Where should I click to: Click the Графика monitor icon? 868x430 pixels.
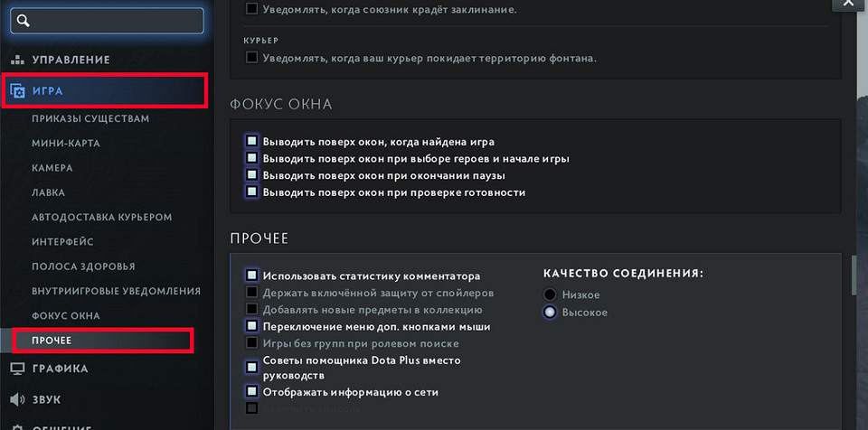[x=17, y=369]
